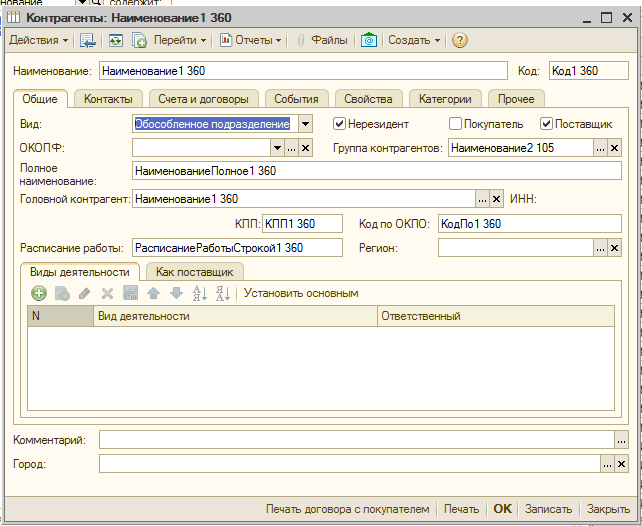Click the help question mark icon
Screen dimensions: 642x526
pos(460,40)
